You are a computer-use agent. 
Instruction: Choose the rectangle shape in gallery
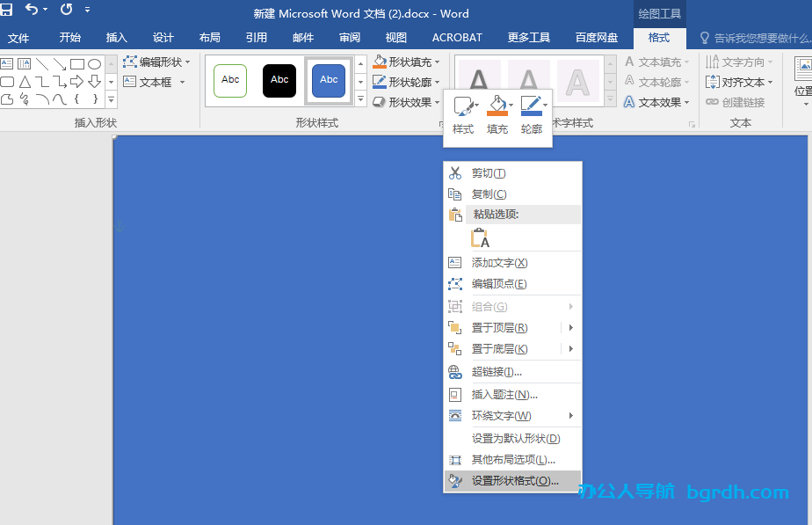coord(77,63)
